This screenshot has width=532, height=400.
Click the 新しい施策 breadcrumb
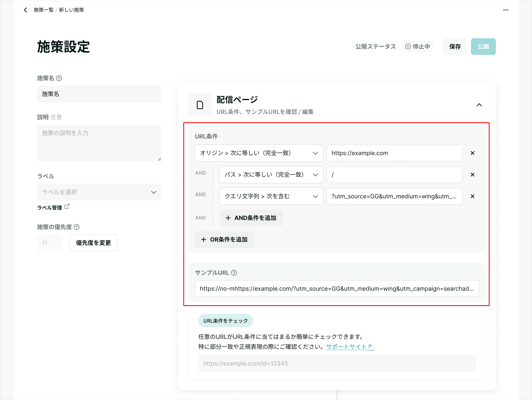[71, 10]
